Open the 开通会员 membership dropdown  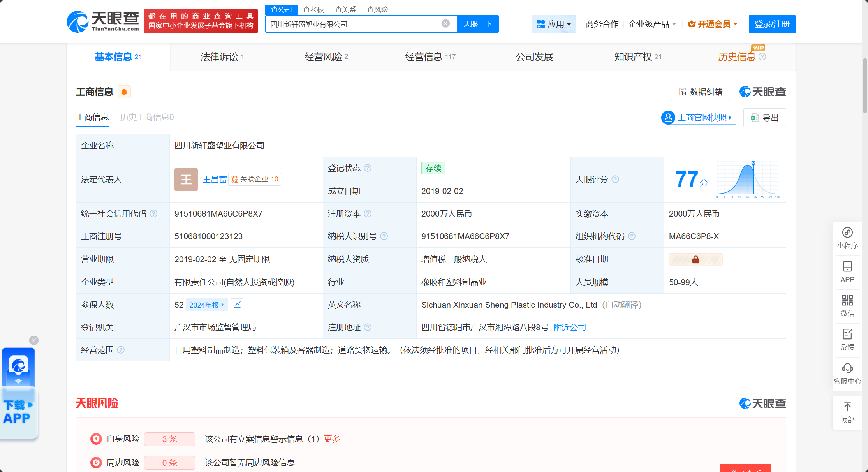pyautogui.click(x=713, y=24)
